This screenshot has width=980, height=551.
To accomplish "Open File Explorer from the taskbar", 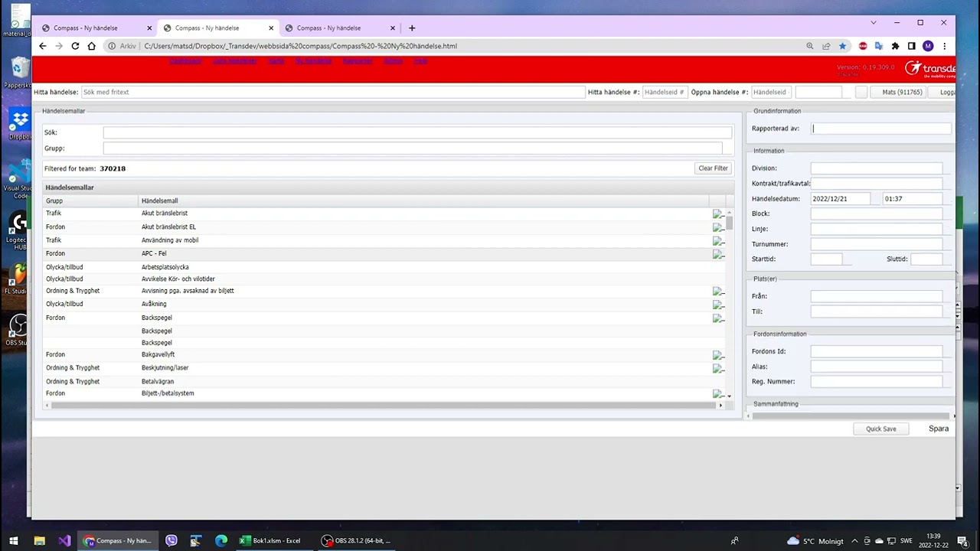I will click(40, 540).
